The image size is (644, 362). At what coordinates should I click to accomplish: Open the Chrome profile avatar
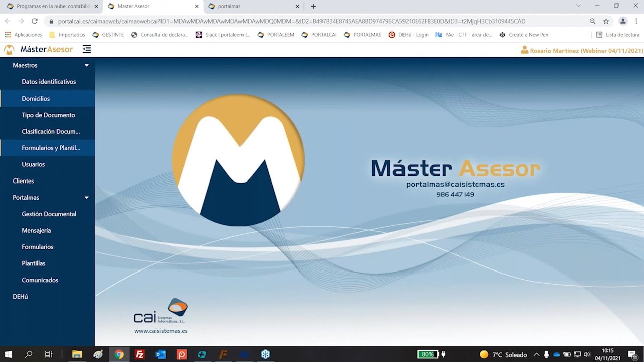pyautogui.click(x=623, y=21)
